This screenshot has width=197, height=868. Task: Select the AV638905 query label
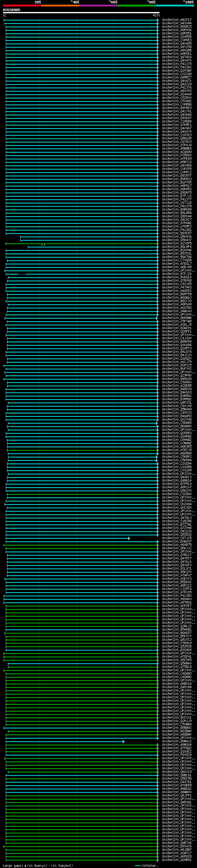(11, 10)
